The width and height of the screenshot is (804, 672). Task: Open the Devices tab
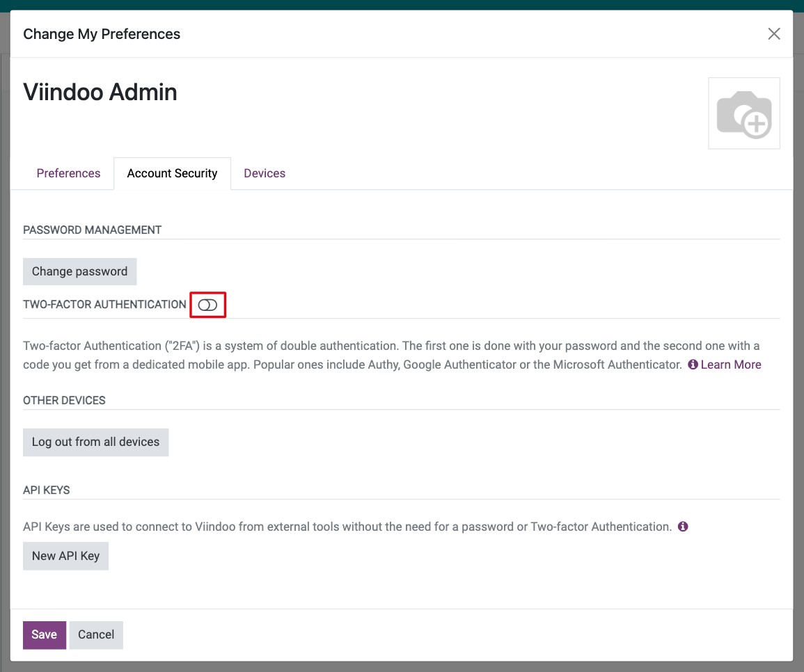pyautogui.click(x=265, y=173)
